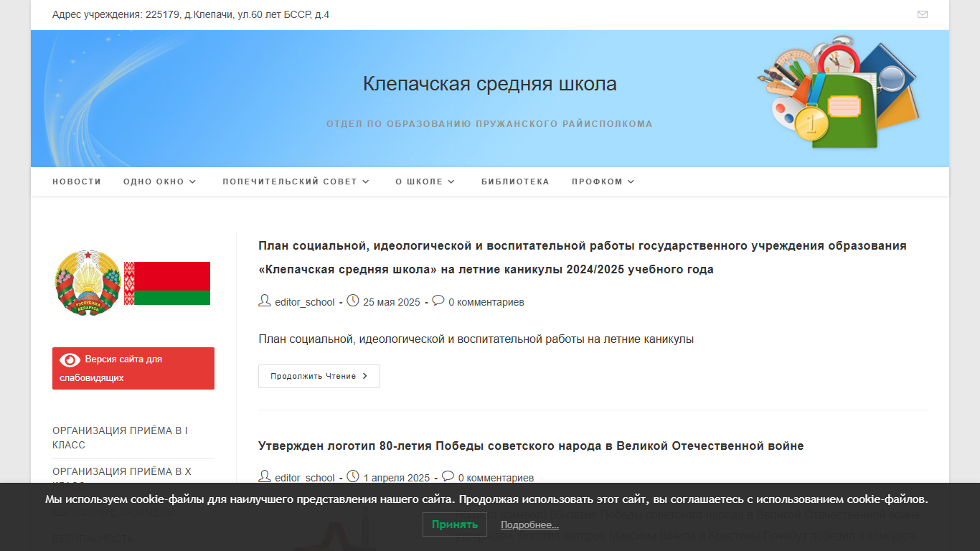The height and width of the screenshot is (551, 980).
Task: Click date text 25 мая 2025
Action: point(392,302)
